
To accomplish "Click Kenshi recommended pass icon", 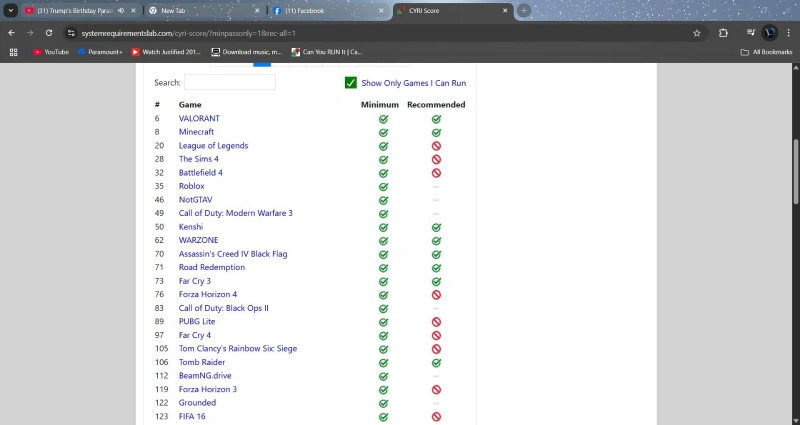I will tap(436, 228).
